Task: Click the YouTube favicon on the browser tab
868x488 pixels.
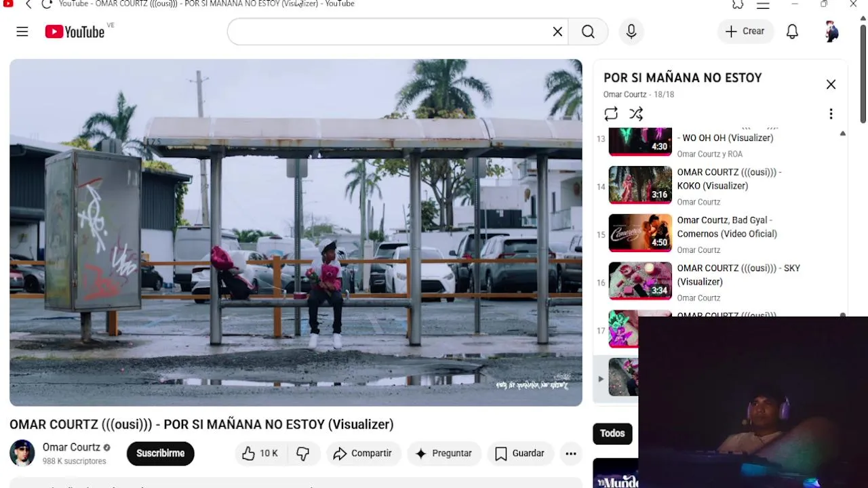Action: point(8,3)
